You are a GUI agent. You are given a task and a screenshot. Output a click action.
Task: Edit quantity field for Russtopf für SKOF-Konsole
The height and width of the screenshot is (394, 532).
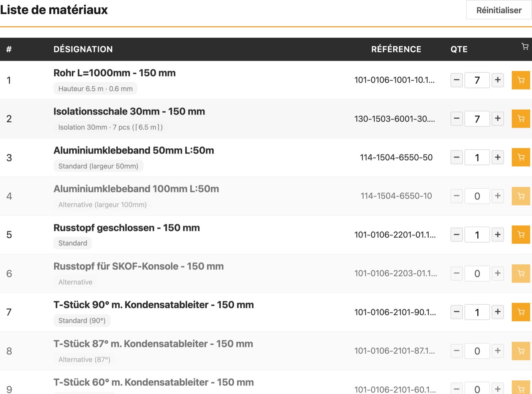coord(477,273)
